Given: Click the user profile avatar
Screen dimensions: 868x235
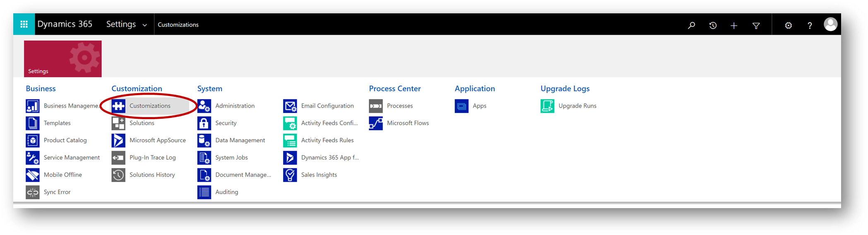Looking at the screenshot, I should click(x=830, y=24).
